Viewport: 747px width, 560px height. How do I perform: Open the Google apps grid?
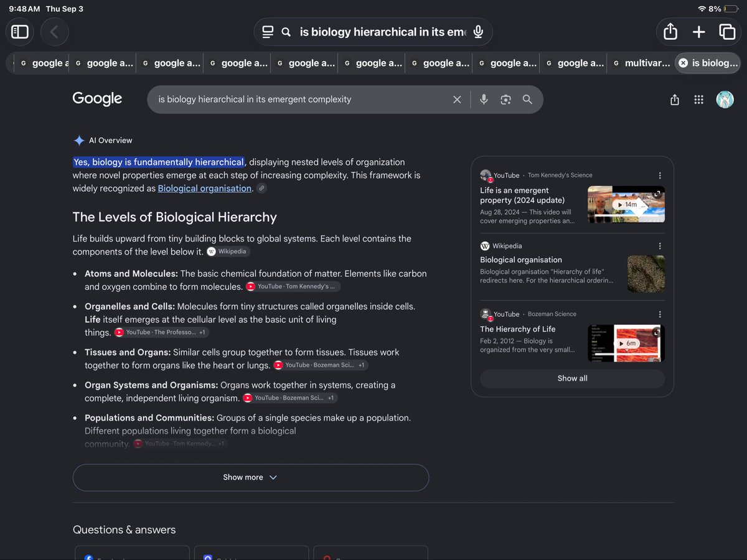699,100
